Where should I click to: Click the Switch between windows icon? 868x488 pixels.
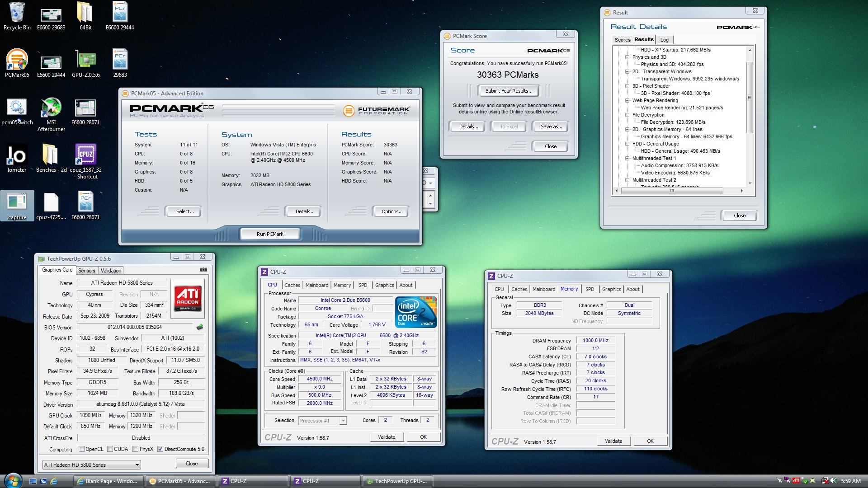(43, 481)
